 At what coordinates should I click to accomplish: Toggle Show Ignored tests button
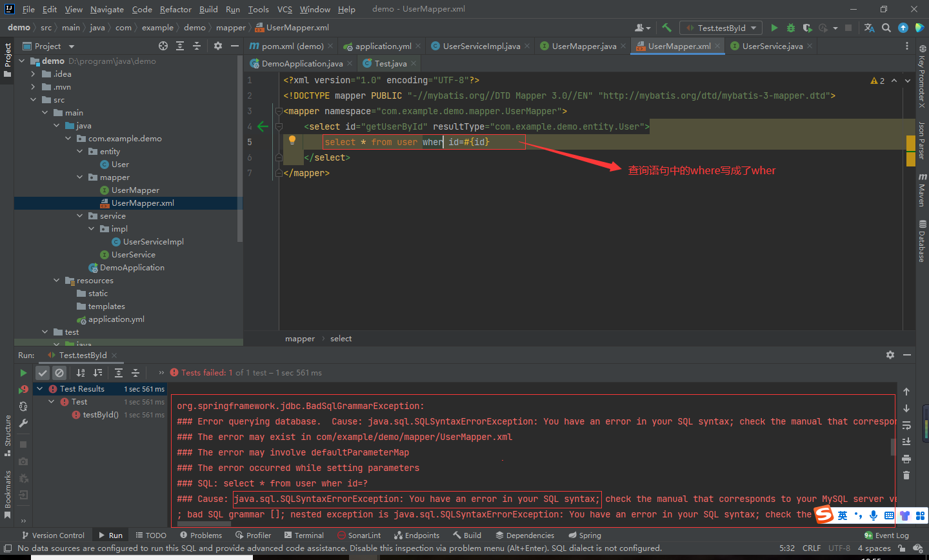59,373
